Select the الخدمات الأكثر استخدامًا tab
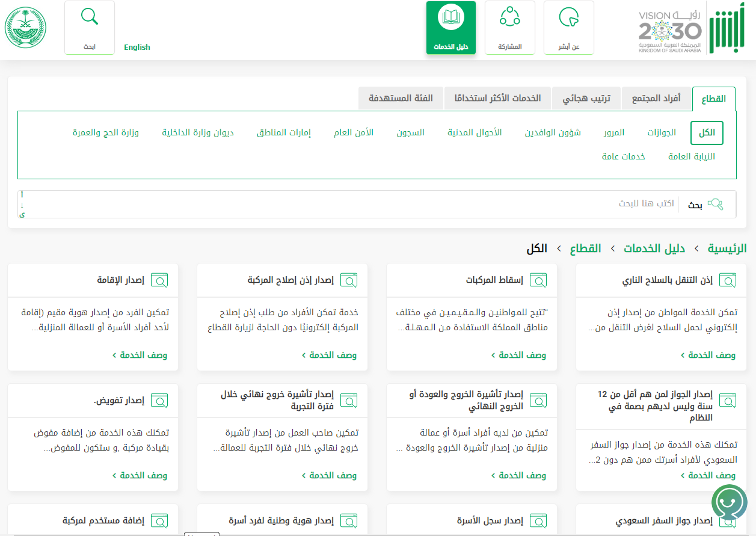The image size is (756, 536). [x=497, y=98]
